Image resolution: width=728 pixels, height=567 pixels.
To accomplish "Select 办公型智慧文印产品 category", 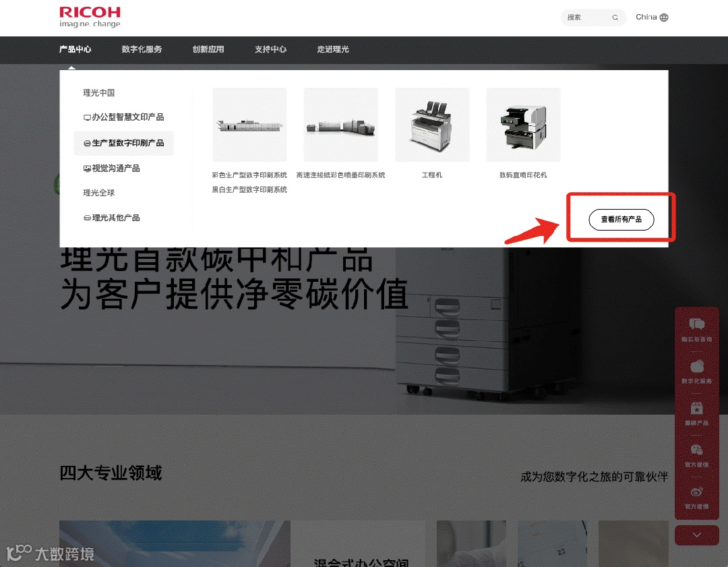I will click(123, 117).
